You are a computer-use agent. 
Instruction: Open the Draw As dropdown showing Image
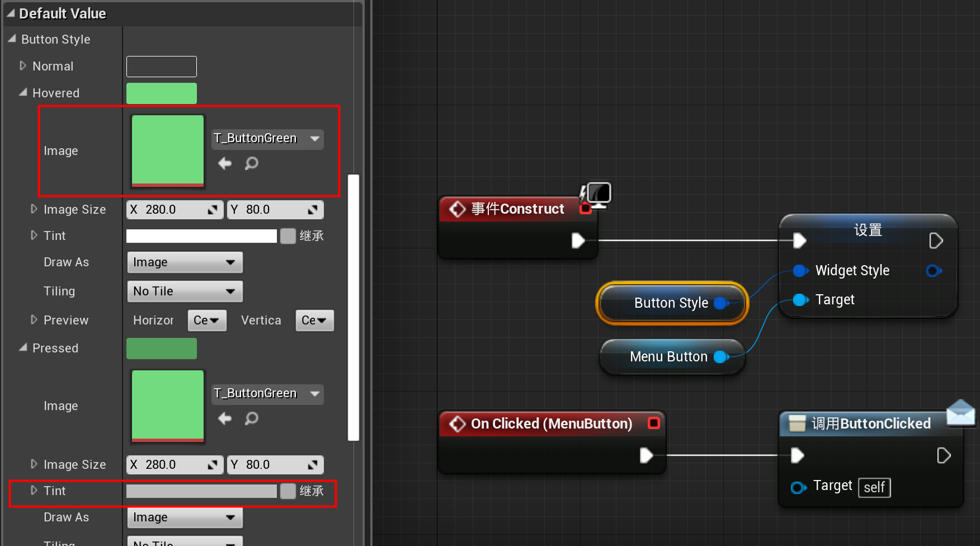[x=185, y=262]
